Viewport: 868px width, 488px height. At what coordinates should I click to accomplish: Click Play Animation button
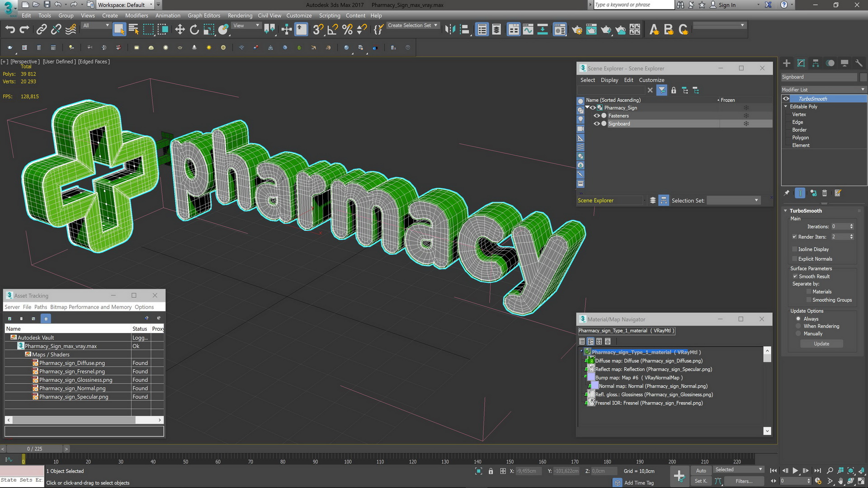(795, 471)
